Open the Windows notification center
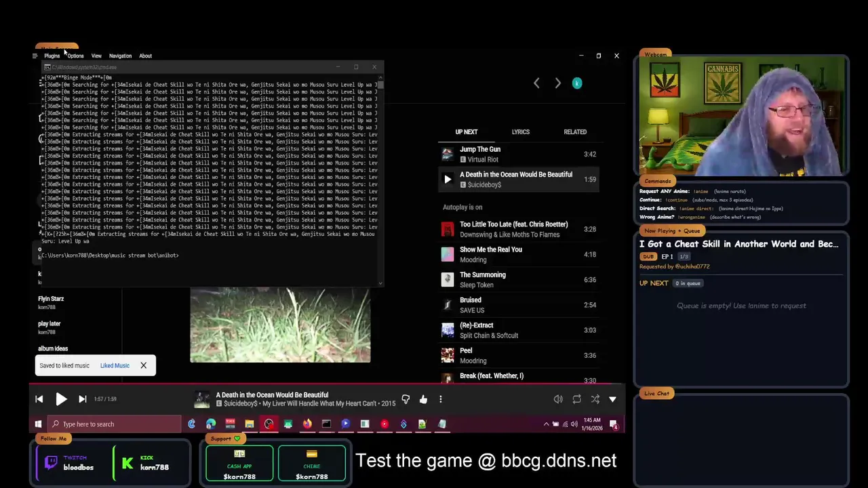 614,424
